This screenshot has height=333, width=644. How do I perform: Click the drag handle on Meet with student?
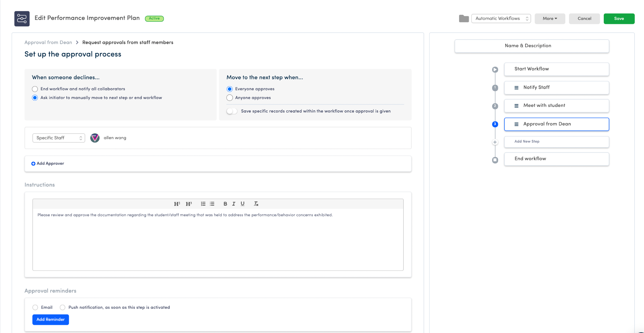516,106
